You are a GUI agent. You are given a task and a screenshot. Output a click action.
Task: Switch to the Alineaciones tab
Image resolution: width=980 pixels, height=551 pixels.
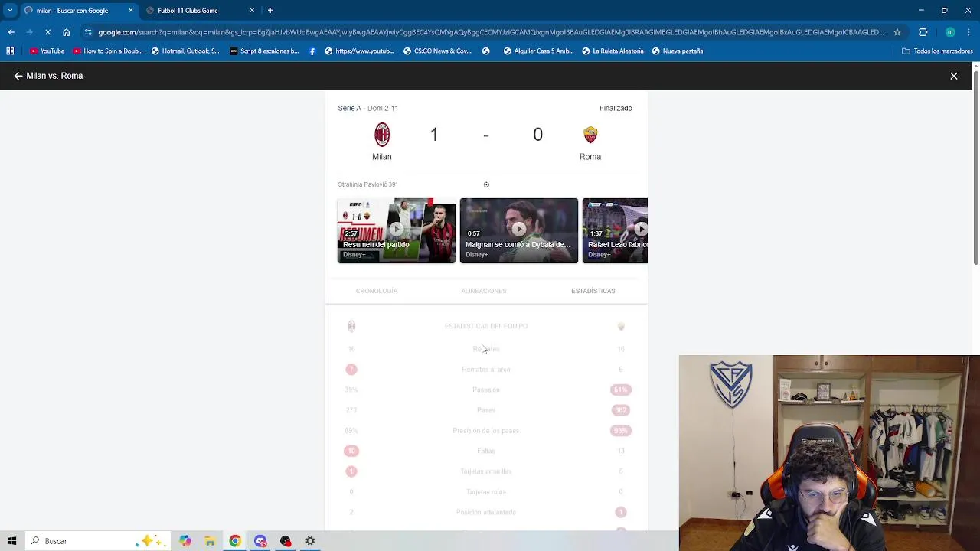[x=484, y=291]
